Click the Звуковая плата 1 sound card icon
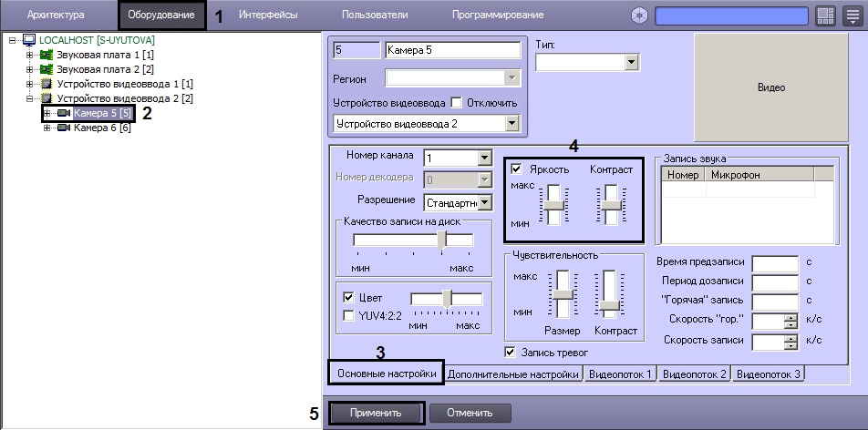Image resolution: width=868 pixels, height=430 pixels. point(46,56)
